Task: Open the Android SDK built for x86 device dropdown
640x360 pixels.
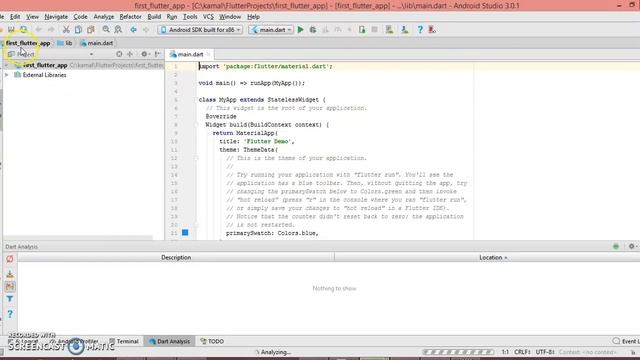Action: pos(200,30)
